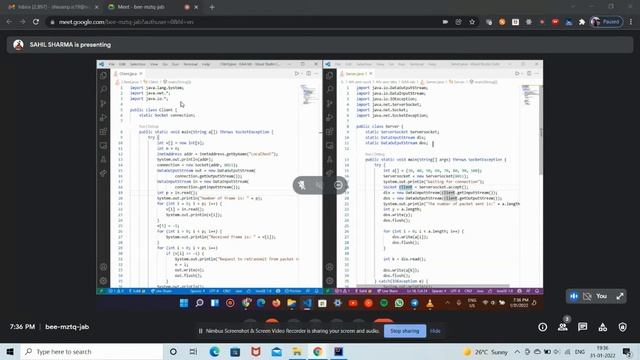
Task: Open Chrome three-dot menu
Action: [631, 22]
